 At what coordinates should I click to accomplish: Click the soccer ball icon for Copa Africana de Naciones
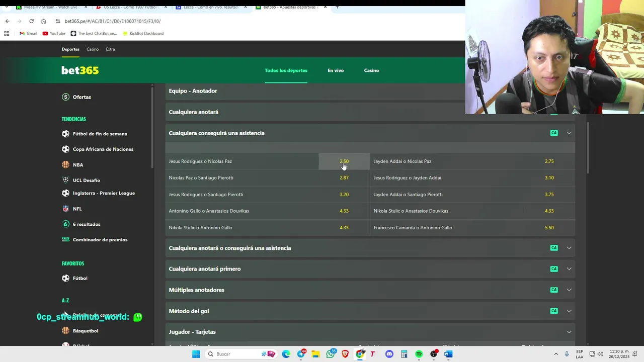tap(65, 149)
